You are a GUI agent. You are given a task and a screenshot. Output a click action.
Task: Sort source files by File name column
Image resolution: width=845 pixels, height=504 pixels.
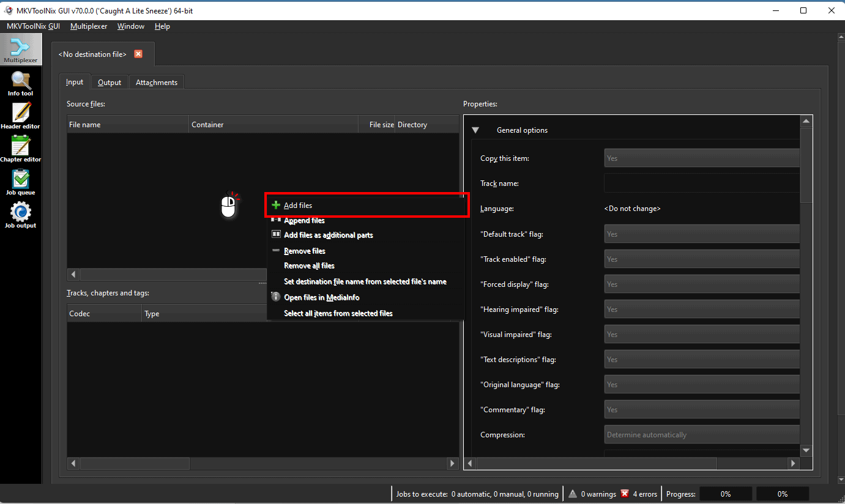click(128, 124)
